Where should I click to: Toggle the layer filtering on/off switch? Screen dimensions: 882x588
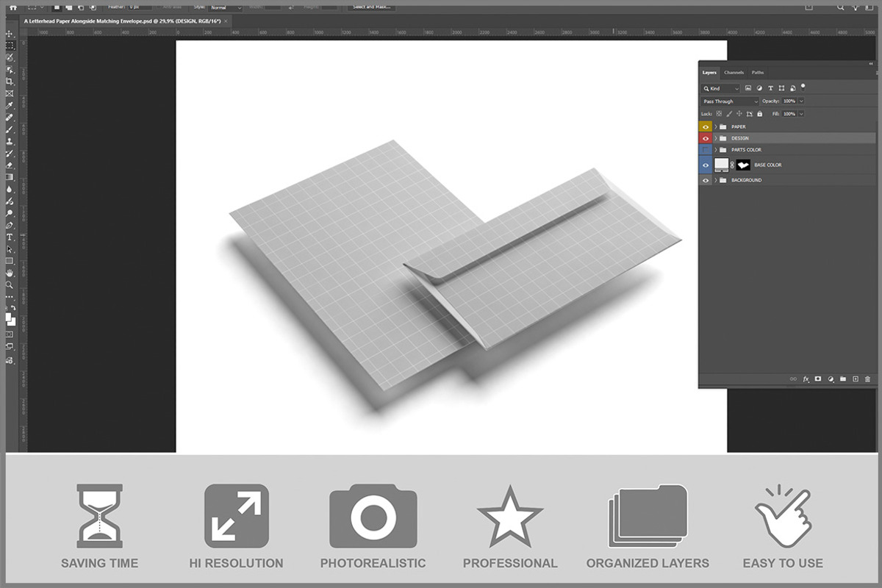[803, 87]
